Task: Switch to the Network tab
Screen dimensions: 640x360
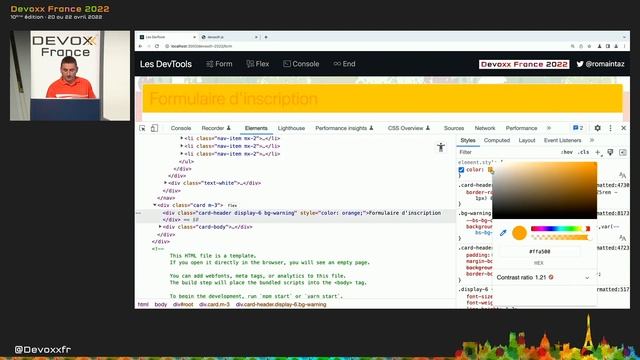Action: (x=485, y=128)
